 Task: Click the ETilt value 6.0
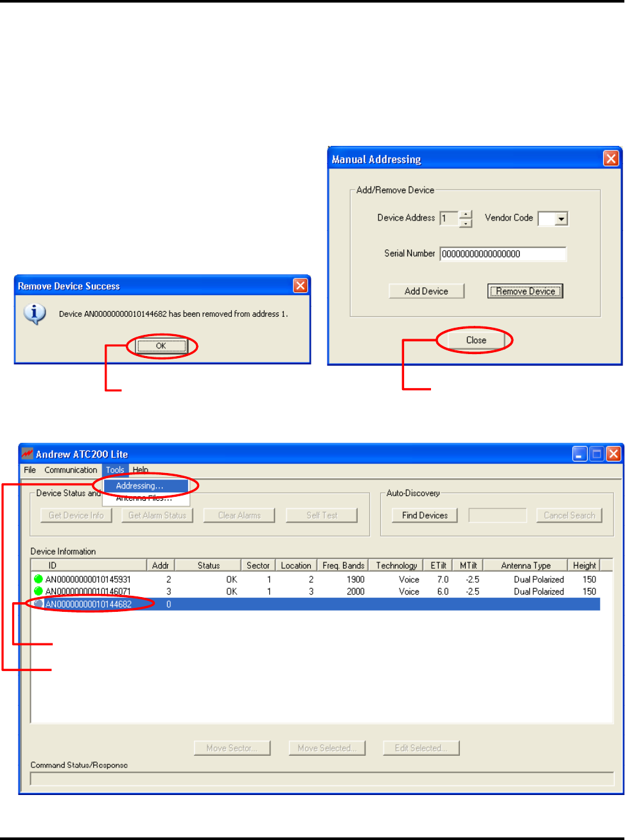(443, 591)
